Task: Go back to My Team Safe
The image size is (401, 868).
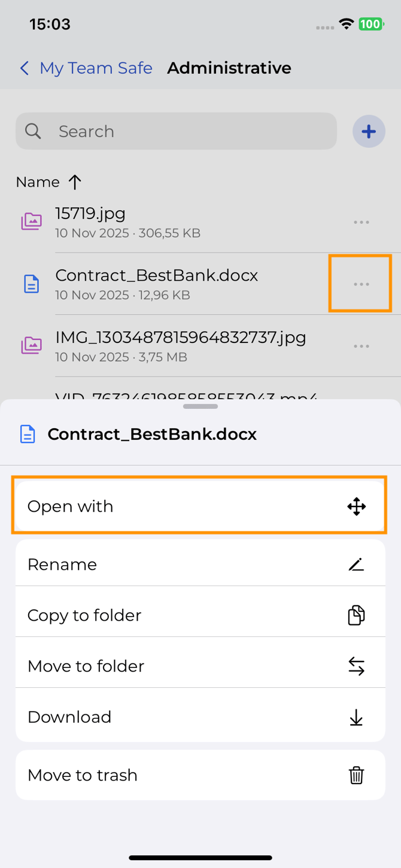Action: (x=86, y=68)
